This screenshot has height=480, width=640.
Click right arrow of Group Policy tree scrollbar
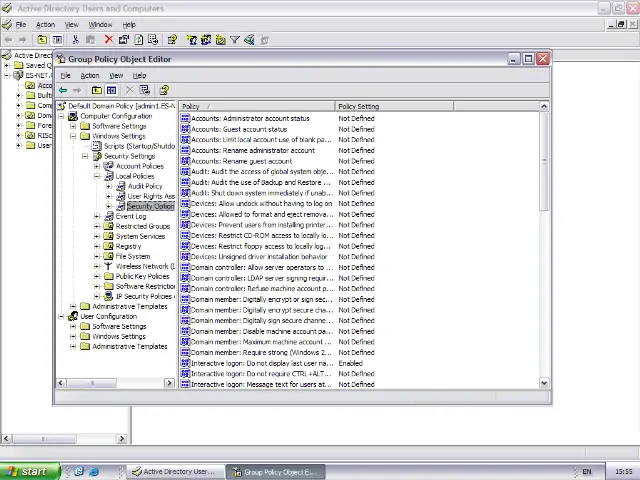coord(169,383)
